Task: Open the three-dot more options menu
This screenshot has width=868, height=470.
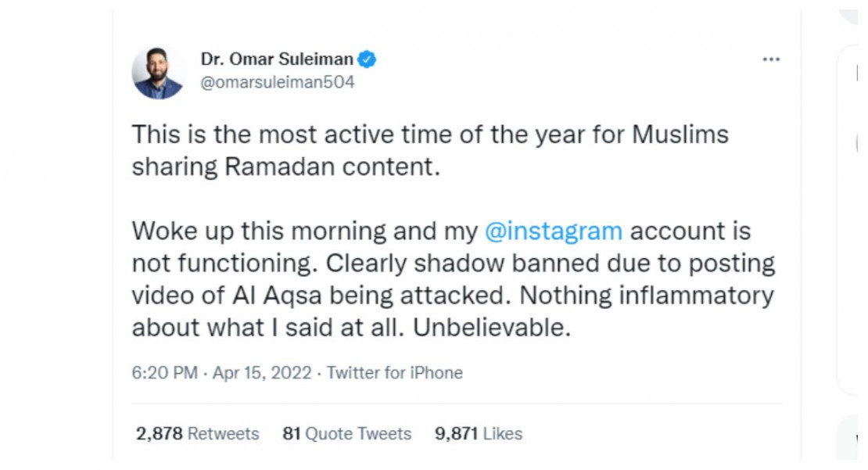Action: pos(770,59)
